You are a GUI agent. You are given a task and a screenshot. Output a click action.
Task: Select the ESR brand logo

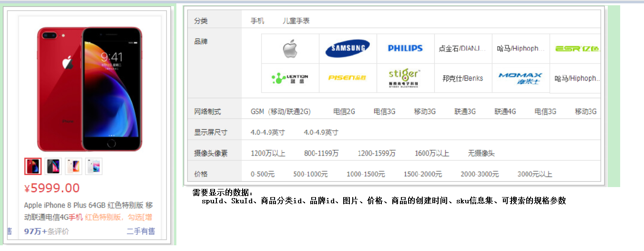[x=577, y=48]
